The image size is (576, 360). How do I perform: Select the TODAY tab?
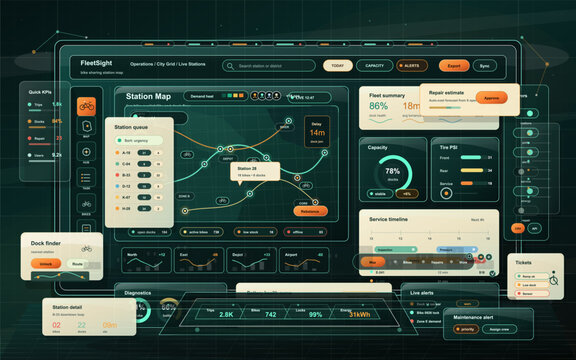click(338, 66)
